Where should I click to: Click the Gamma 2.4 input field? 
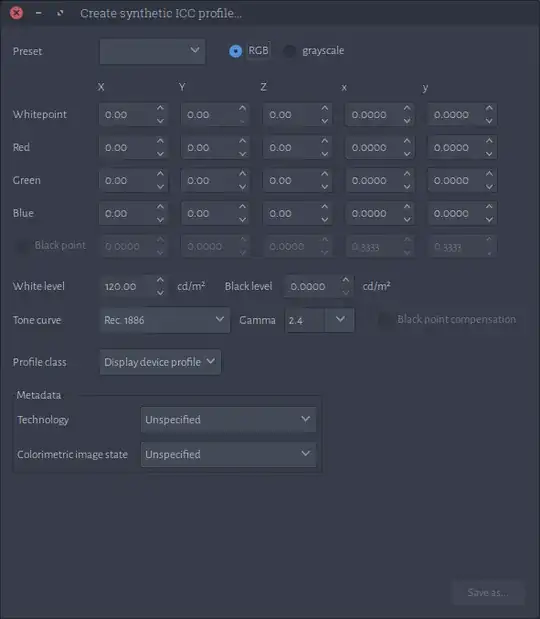click(x=305, y=320)
